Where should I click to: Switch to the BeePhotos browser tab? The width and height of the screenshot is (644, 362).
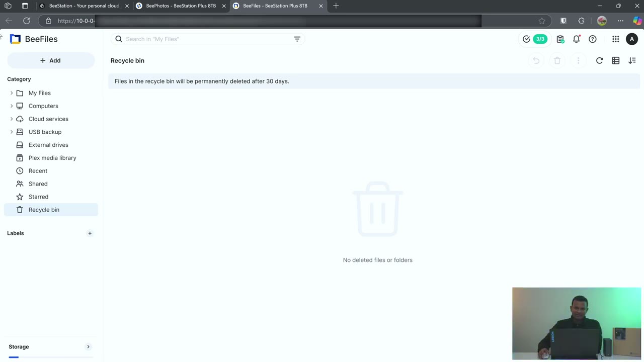point(181,6)
